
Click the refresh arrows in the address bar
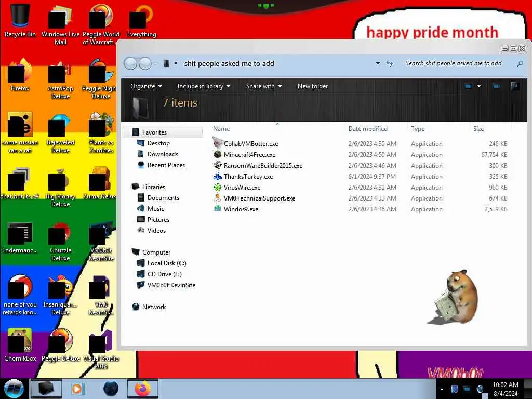click(390, 63)
